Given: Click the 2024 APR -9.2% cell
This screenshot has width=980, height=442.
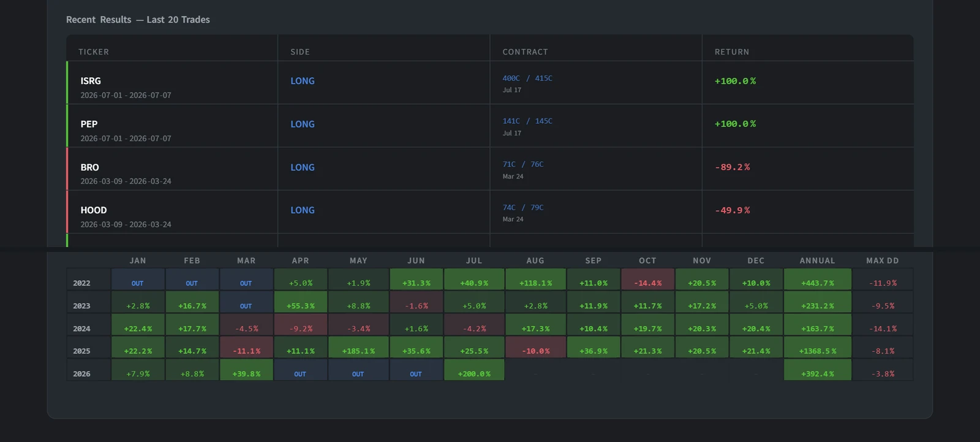Looking at the screenshot, I should point(300,325).
